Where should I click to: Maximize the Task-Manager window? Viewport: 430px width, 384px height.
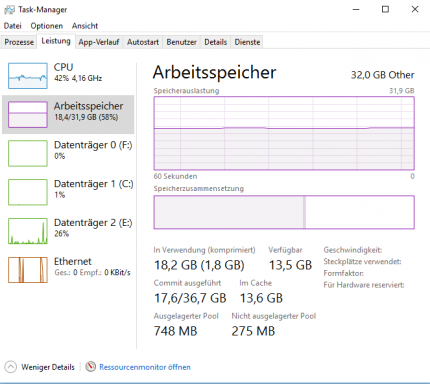point(385,9)
